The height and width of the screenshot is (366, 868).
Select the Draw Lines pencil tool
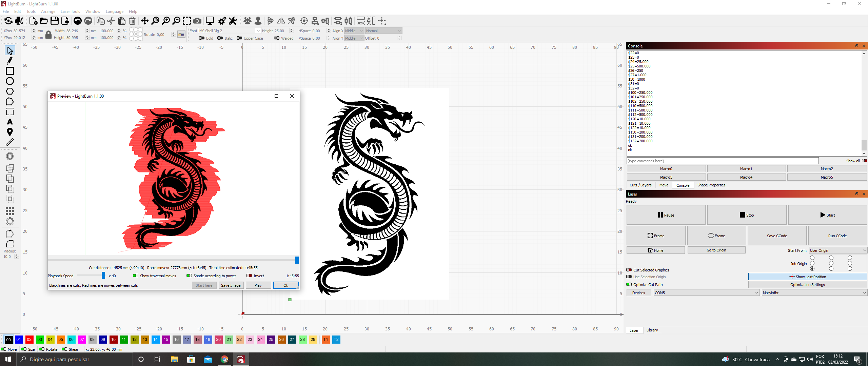click(9, 61)
